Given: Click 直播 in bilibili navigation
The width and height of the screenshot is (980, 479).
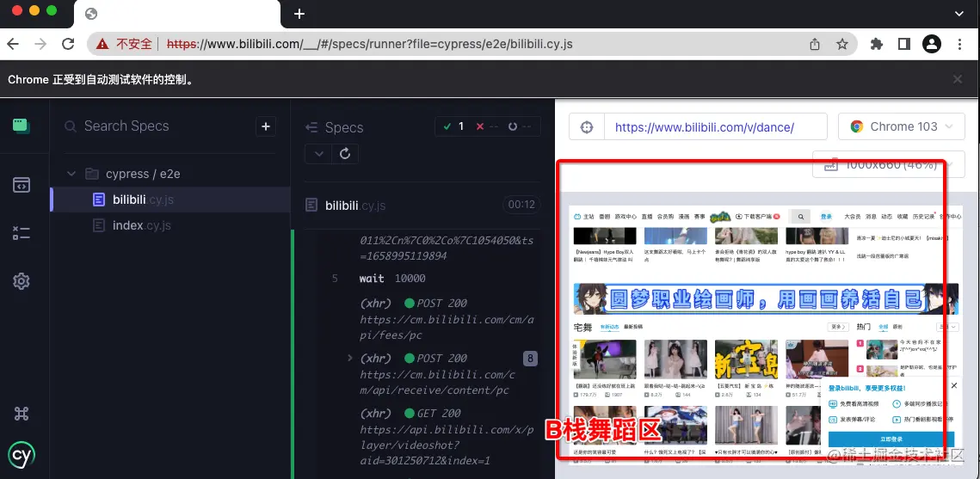Looking at the screenshot, I should tap(647, 217).
